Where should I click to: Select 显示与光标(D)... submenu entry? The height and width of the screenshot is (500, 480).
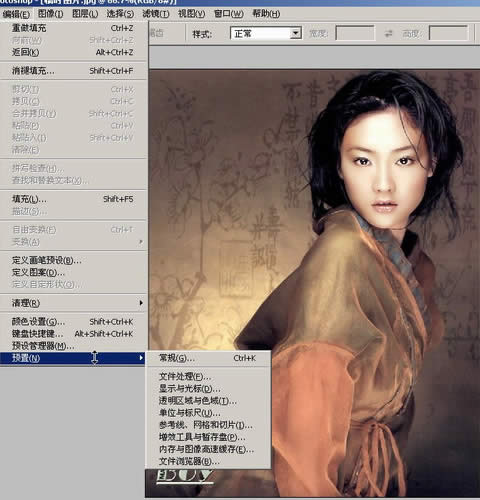click(208, 389)
